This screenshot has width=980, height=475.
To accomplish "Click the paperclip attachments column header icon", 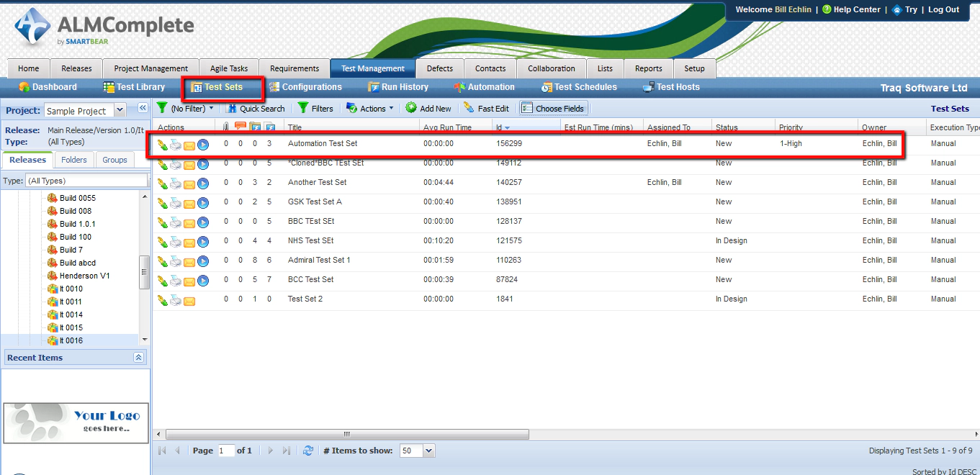I will 225,125.
